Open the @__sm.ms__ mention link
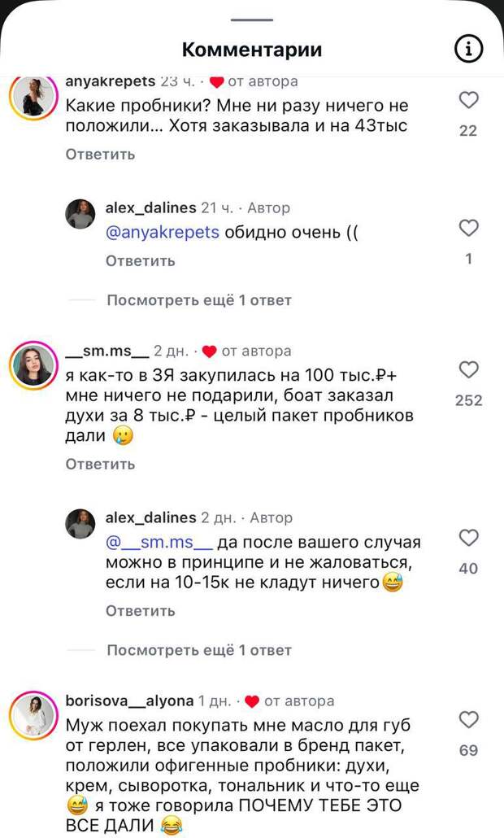The width and height of the screenshot is (504, 838). (x=160, y=543)
